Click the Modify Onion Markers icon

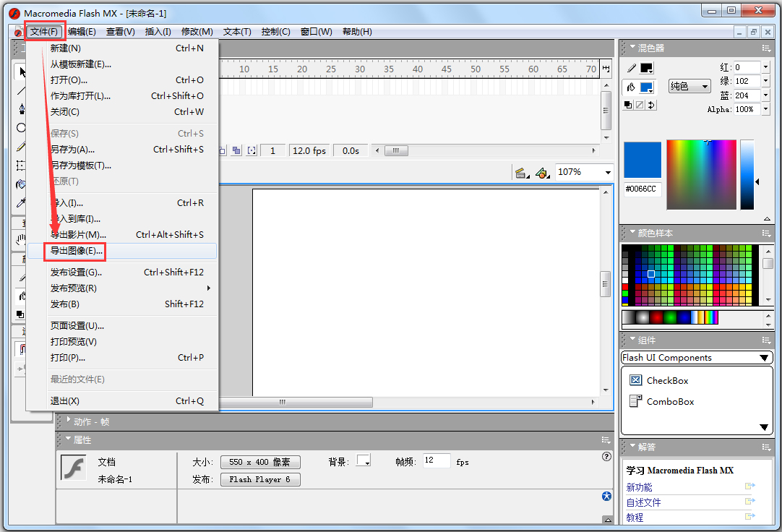252,150
